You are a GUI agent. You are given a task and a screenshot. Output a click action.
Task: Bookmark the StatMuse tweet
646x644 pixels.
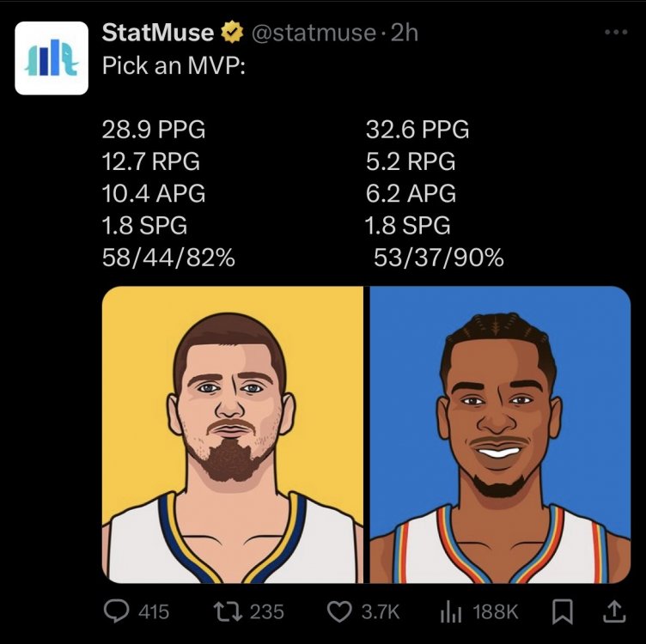pyautogui.click(x=562, y=611)
